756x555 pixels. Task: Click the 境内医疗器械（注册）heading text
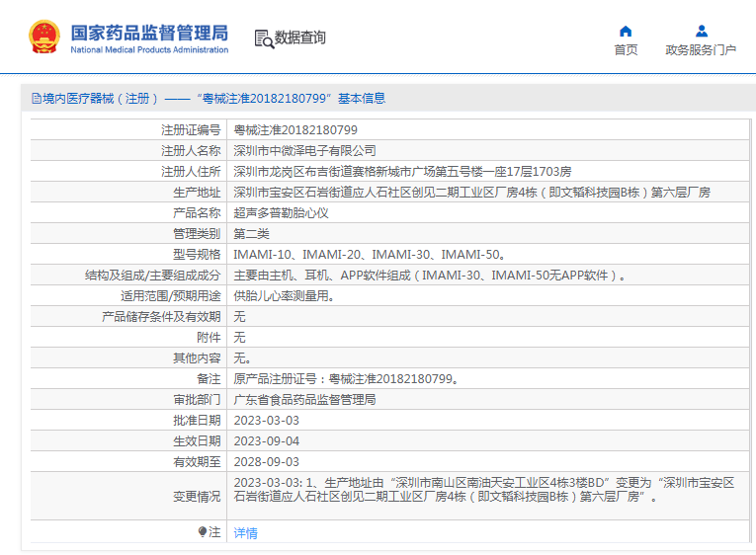pos(100,99)
